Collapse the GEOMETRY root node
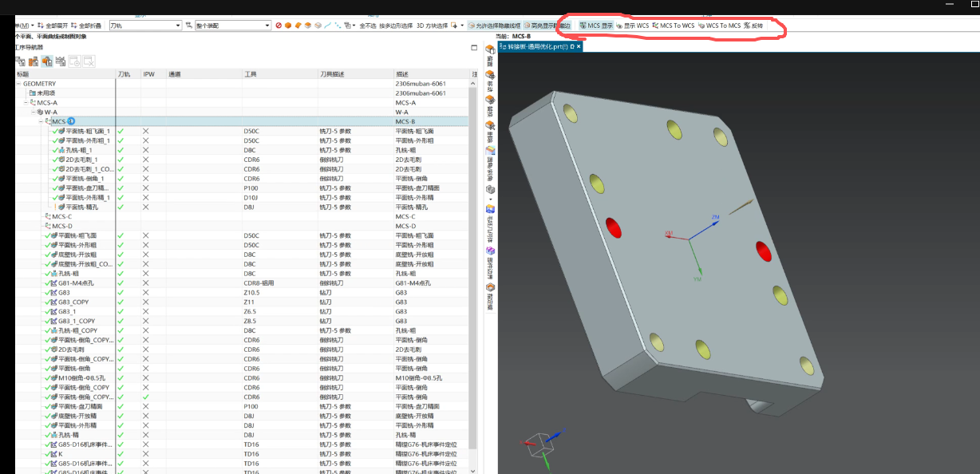 coord(19,84)
